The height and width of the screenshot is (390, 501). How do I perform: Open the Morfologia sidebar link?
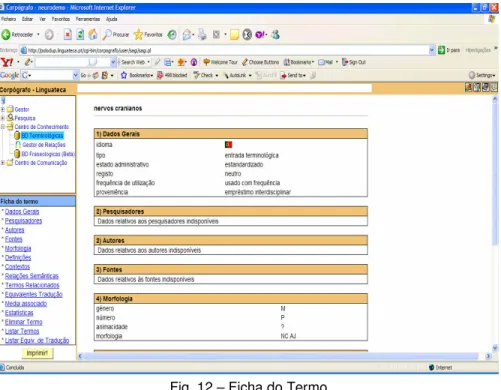18,248
